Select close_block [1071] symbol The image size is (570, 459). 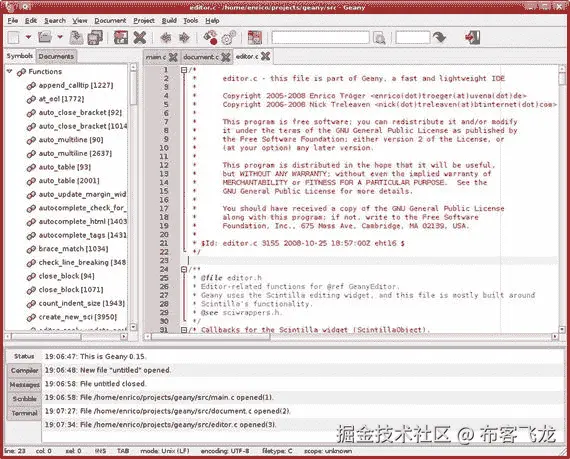71,290
